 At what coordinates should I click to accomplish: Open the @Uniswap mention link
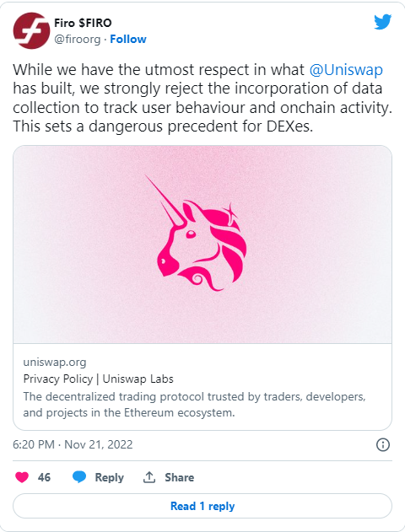point(346,70)
